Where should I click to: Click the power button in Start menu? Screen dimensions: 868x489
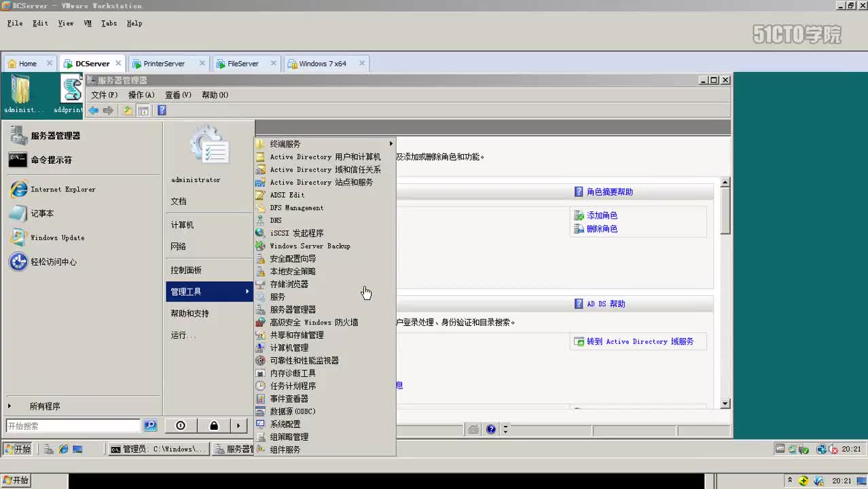point(181,426)
